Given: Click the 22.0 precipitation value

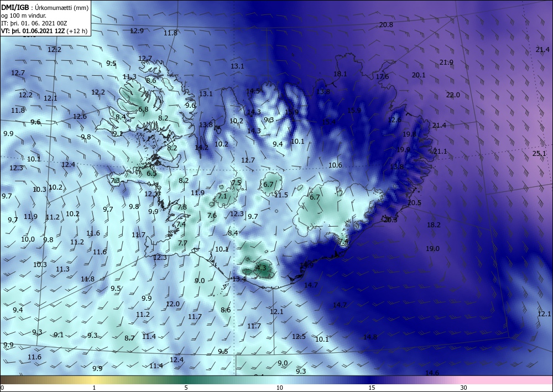Looking at the screenshot, I should click(x=453, y=95).
